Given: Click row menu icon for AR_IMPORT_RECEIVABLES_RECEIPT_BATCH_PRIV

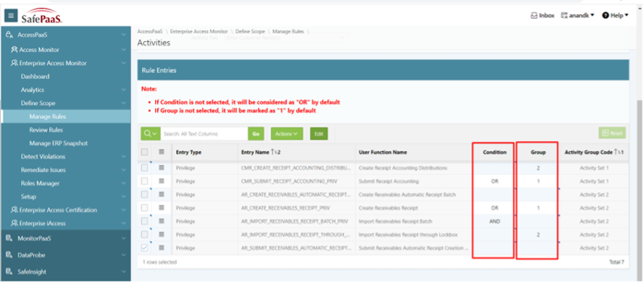Looking at the screenshot, I should (x=162, y=221).
